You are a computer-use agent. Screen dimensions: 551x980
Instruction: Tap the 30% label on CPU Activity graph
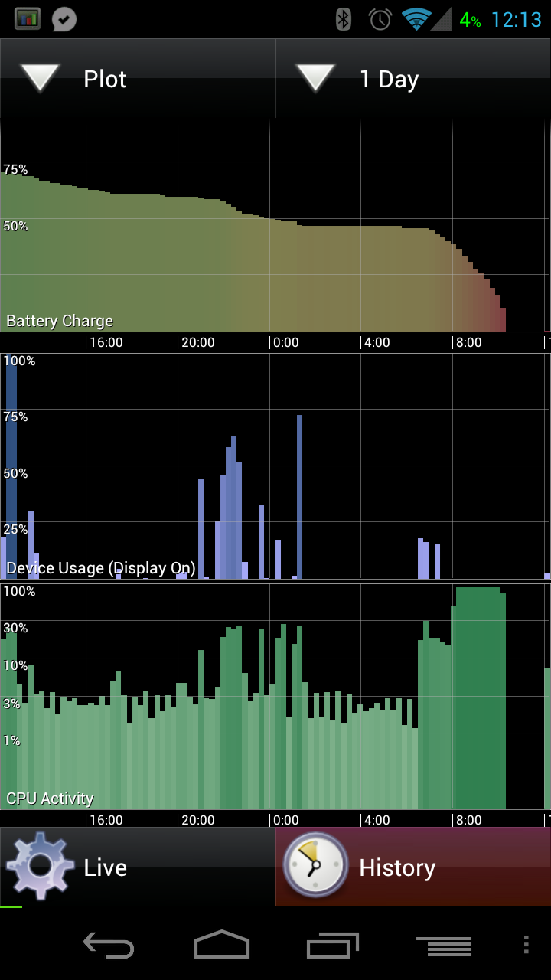(x=15, y=628)
